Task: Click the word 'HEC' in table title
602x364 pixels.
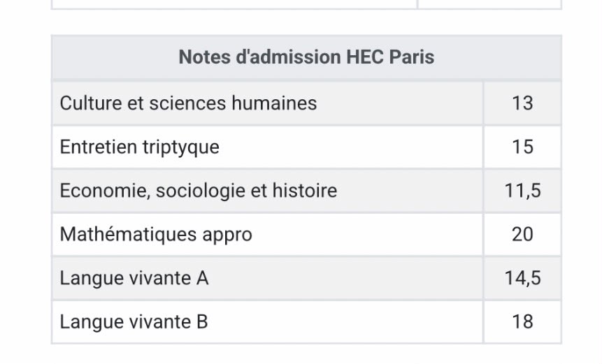Action: 365,57
